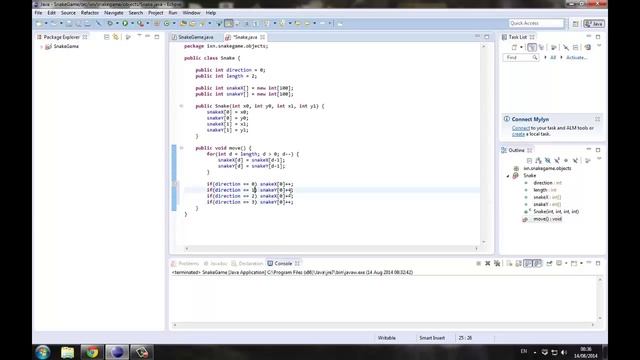This screenshot has height=360, width=640.
Task: Open the Navigate menu
Action: coord(113,13)
